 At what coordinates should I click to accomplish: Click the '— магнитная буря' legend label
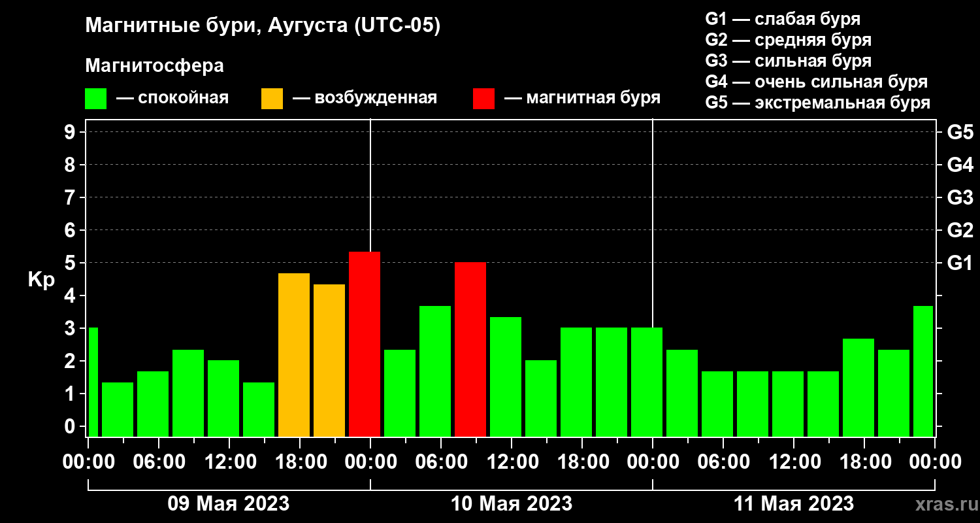pyautogui.click(x=583, y=99)
